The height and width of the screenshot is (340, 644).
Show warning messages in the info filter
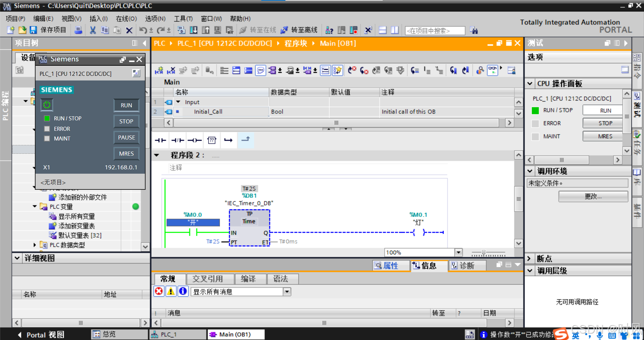click(x=171, y=291)
